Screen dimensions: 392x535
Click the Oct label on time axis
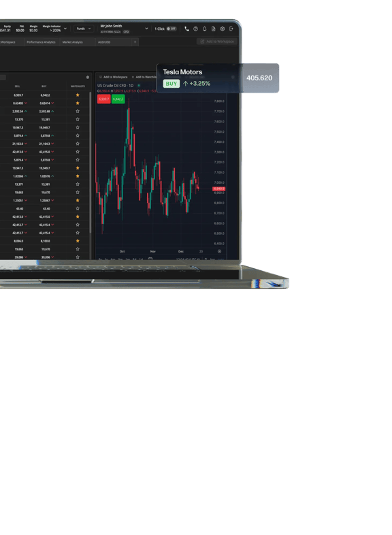pos(122,251)
